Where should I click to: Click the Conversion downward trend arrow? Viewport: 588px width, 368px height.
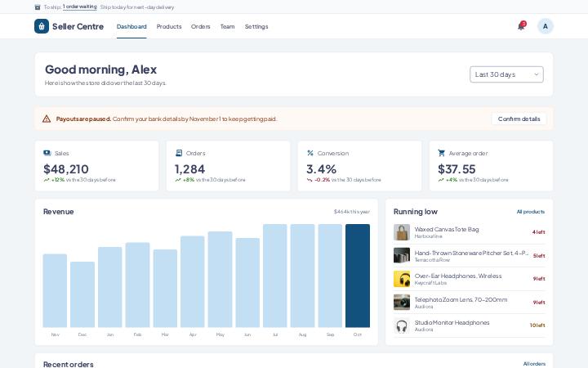[310, 180]
